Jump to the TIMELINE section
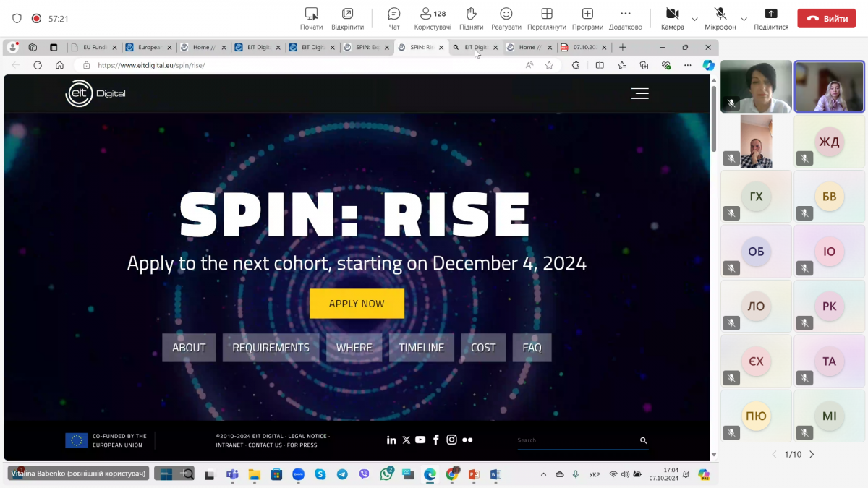Image resolution: width=868 pixels, height=488 pixels. pyautogui.click(x=421, y=347)
